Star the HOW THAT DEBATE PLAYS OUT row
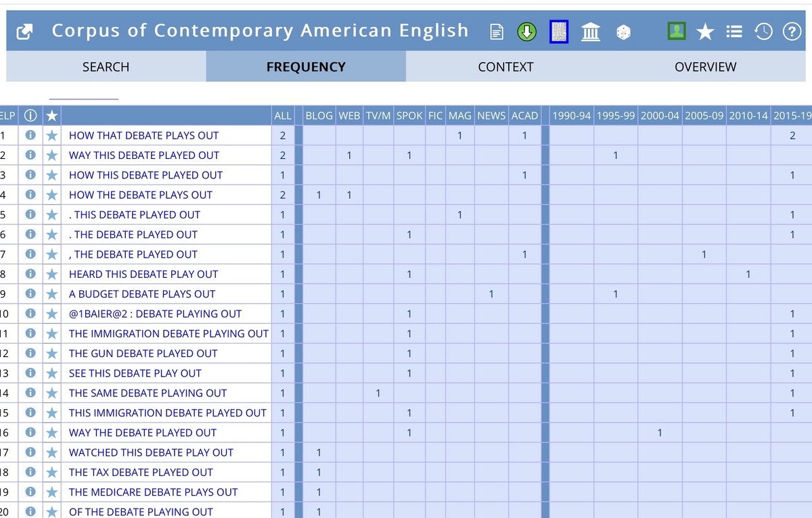 click(x=51, y=135)
